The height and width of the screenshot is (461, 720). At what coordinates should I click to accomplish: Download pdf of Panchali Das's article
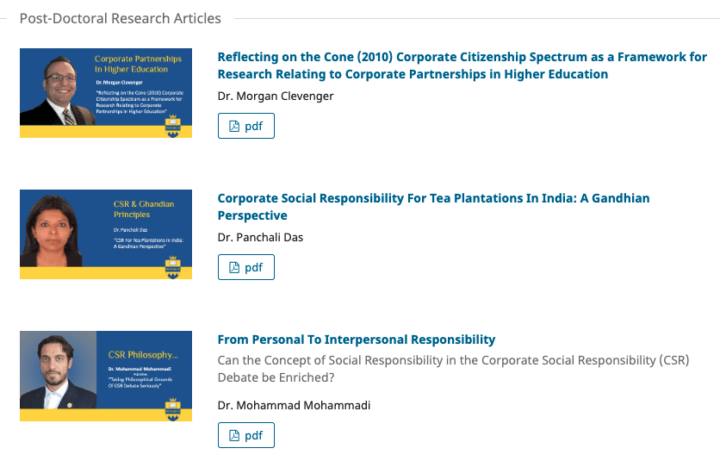[x=246, y=267]
